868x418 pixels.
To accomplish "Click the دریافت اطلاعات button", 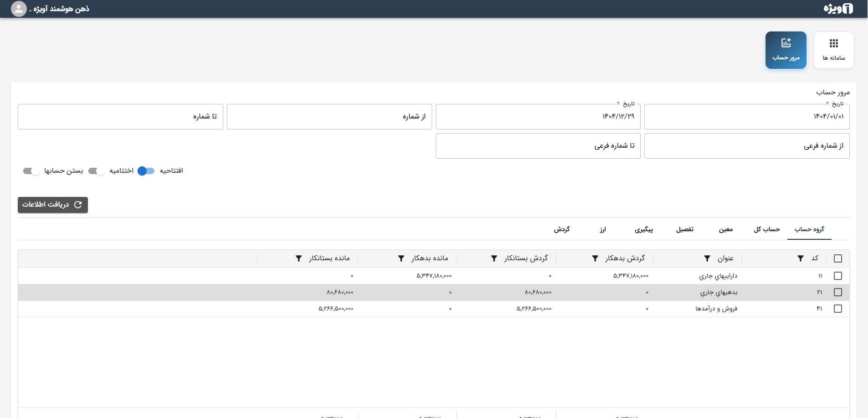I will 53,205.
